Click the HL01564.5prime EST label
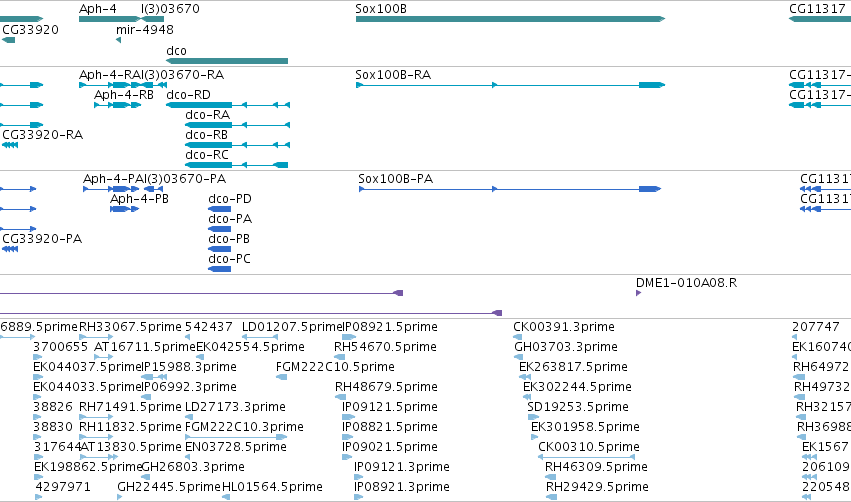The height and width of the screenshot is (502, 851). click(272, 487)
